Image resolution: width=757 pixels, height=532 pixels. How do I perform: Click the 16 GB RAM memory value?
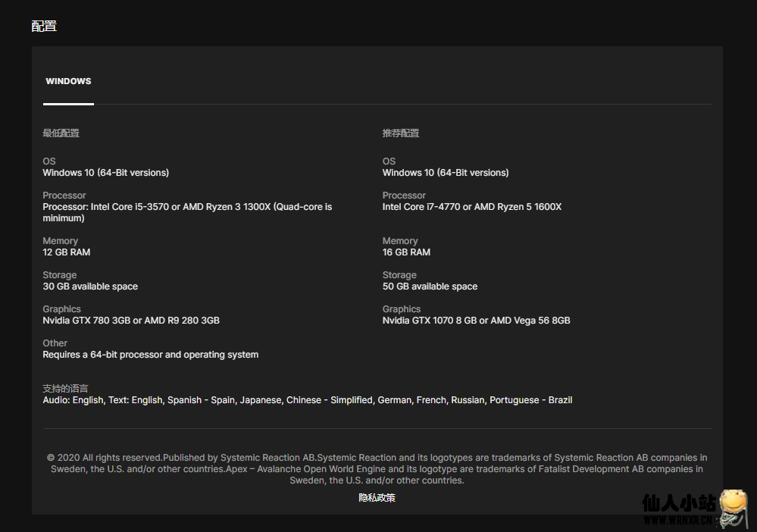pyautogui.click(x=406, y=252)
